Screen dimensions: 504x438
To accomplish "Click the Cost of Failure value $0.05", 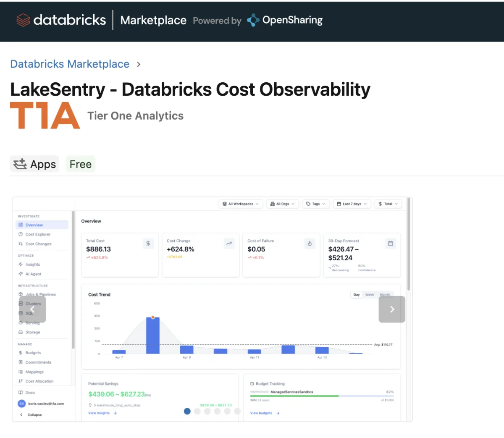I will [x=256, y=249].
